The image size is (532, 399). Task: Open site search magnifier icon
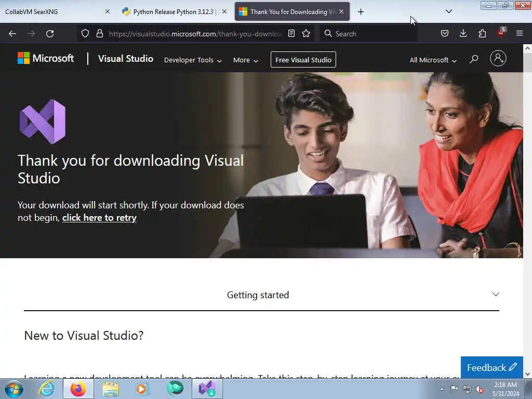tap(474, 59)
